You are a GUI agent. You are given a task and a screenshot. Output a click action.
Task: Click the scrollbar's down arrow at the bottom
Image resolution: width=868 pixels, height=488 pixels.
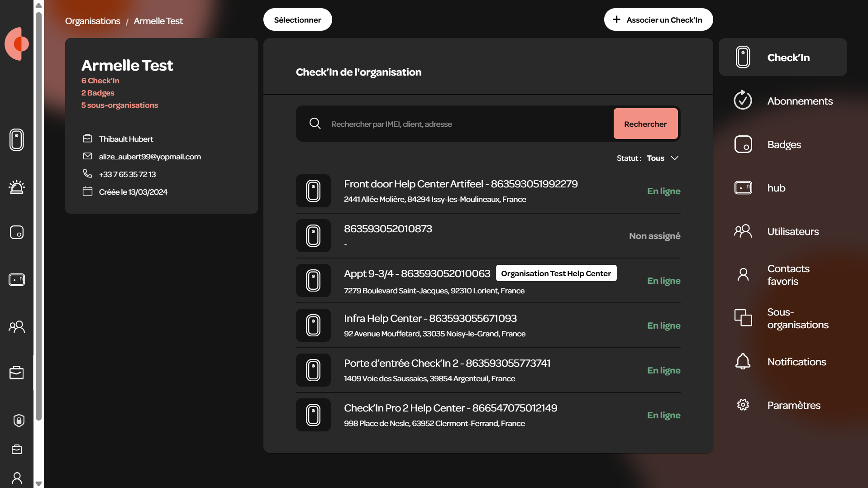tap(39, 483)
